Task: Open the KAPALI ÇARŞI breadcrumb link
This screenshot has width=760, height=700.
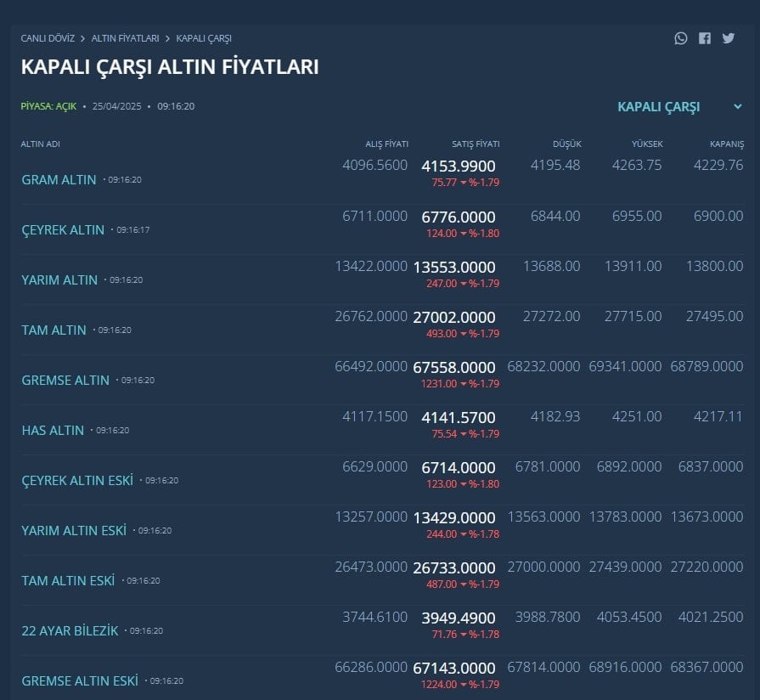Action: (x=204, y=38)
